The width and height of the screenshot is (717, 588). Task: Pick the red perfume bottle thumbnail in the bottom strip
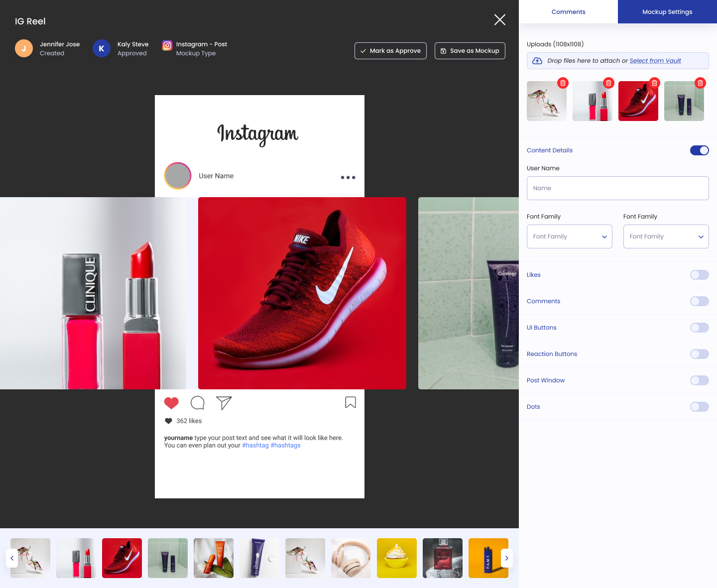(443, 558)
